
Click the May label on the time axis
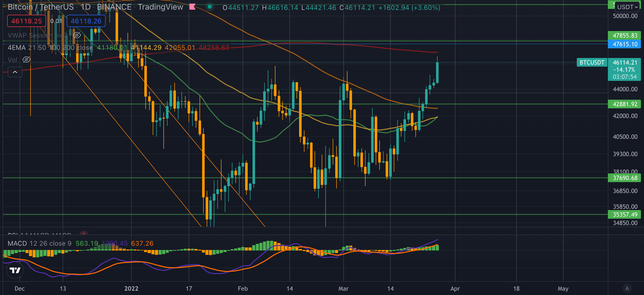(x=563, y=288)
